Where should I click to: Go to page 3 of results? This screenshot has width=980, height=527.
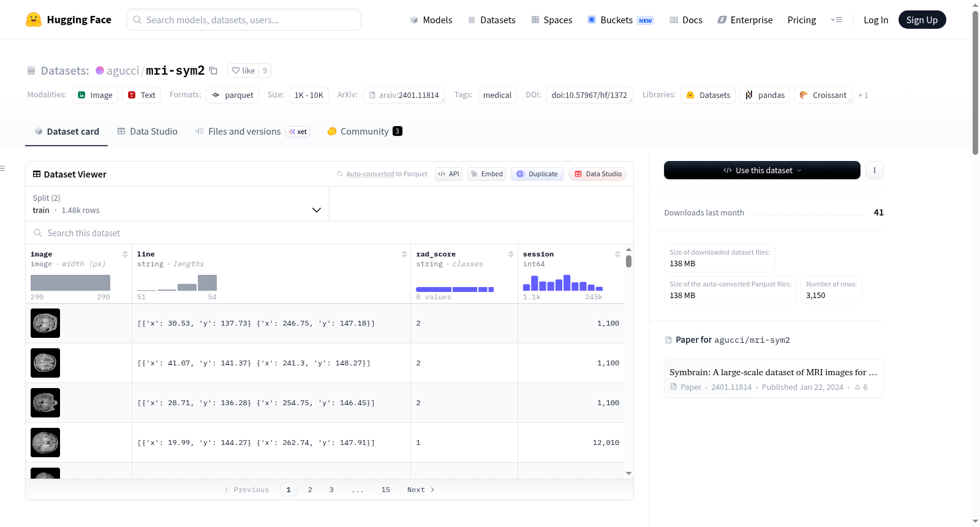[x=331, y=490]
